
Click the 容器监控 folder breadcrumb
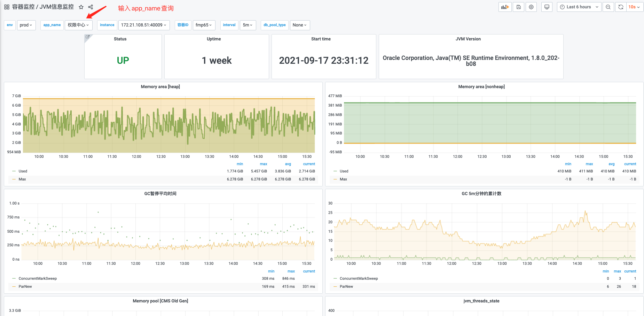pos(23,7)
